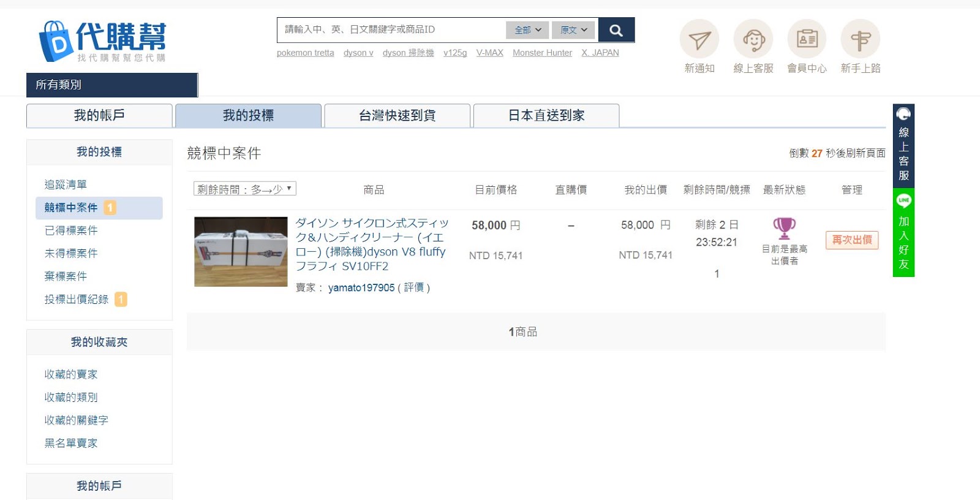980x500 pixels.
Task: Click suggested keyword V-MAX
Action: [490, 53]
